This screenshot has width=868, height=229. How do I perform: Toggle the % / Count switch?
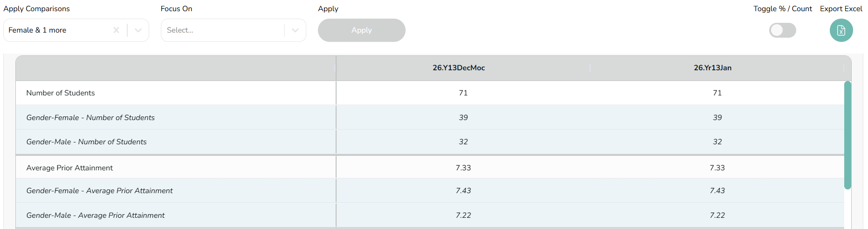tap(782, 30)
